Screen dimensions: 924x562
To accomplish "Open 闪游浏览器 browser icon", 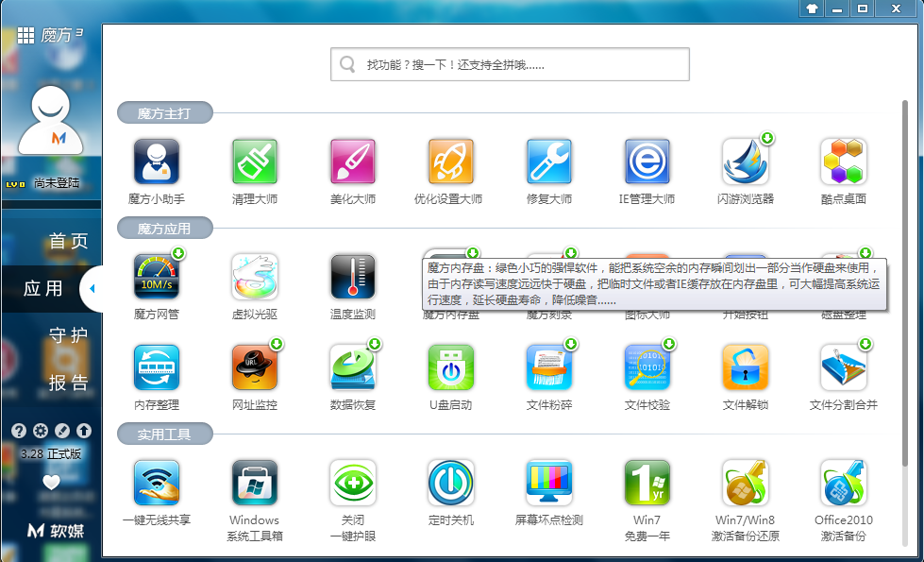I will [x=746, y=162].
